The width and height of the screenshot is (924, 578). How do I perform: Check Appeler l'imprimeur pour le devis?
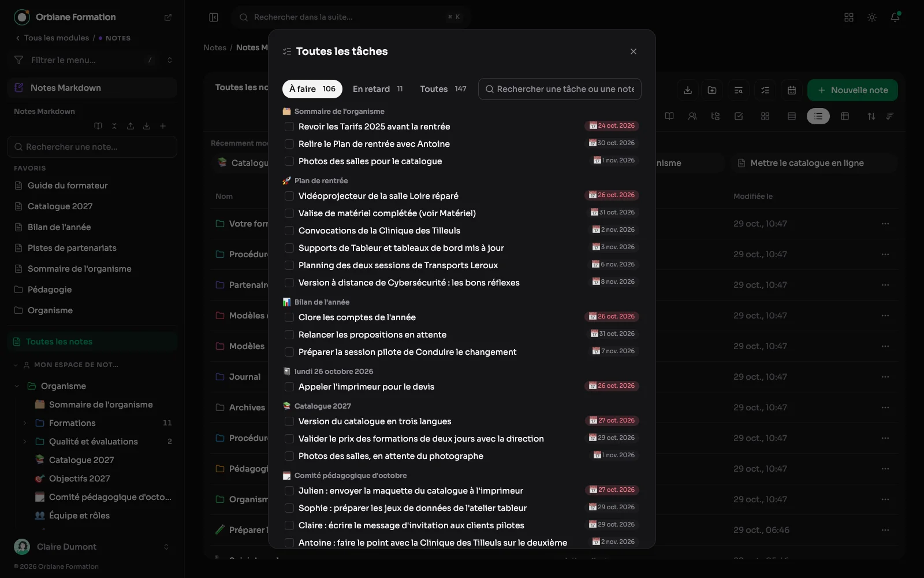(x=289, y=387)
